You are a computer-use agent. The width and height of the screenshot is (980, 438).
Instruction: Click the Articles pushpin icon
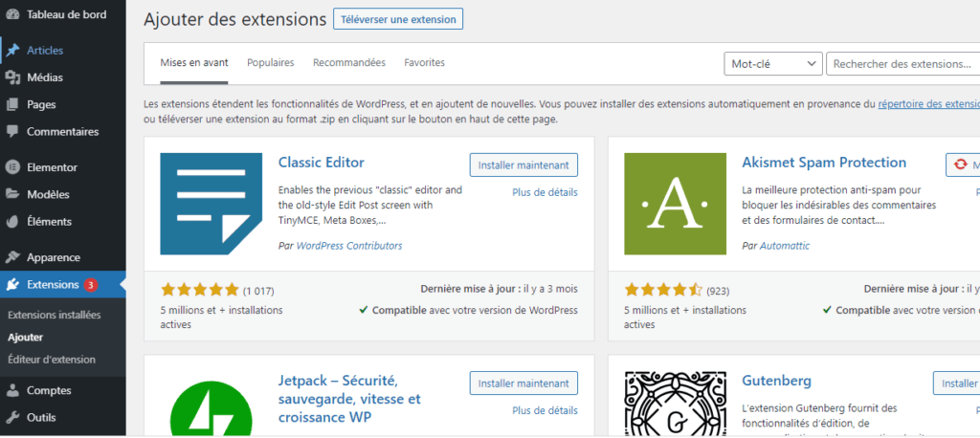pos(12,51)
